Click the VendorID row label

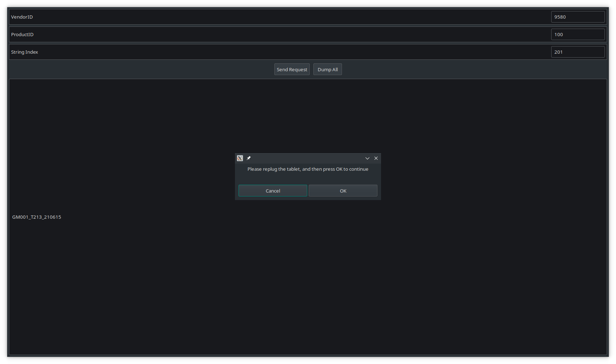[x=22, y=17]
